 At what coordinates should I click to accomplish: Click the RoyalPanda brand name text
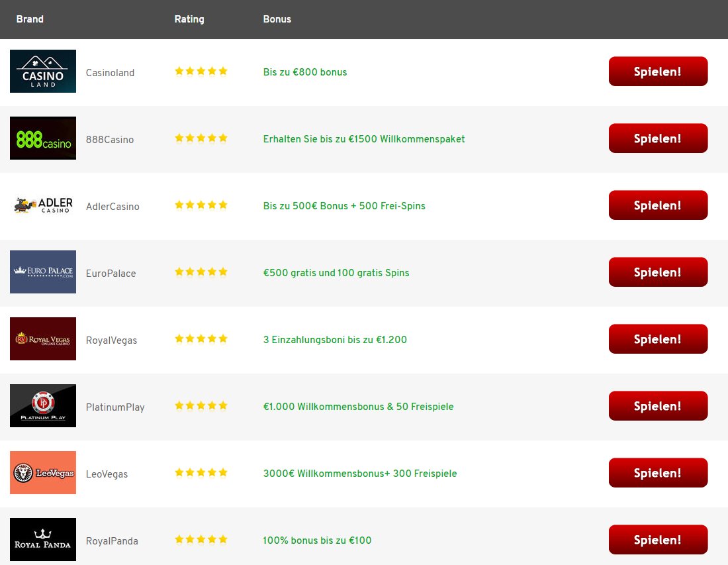click(112, 541)
